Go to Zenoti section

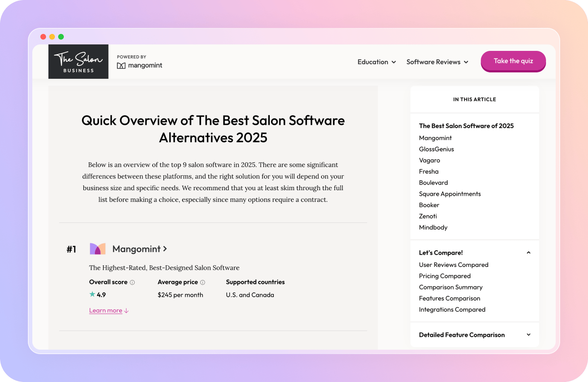pyautogui.click(x=428, y=216)
